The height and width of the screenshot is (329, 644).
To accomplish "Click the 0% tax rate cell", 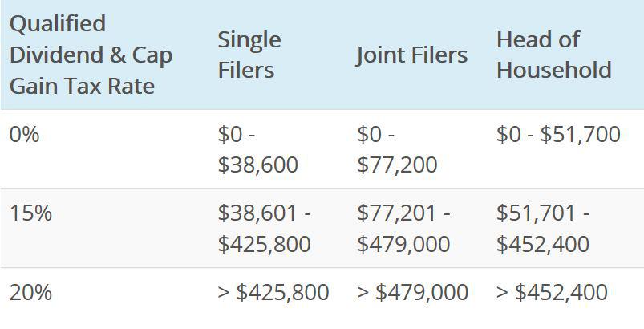I will pos(24,134).
